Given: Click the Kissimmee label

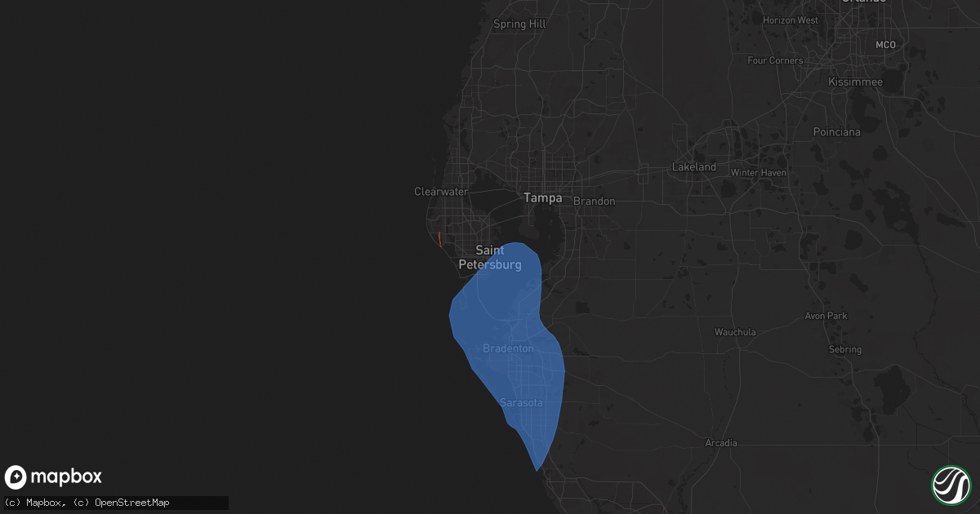Looking at the screenshot, I should tap(855, 82).
